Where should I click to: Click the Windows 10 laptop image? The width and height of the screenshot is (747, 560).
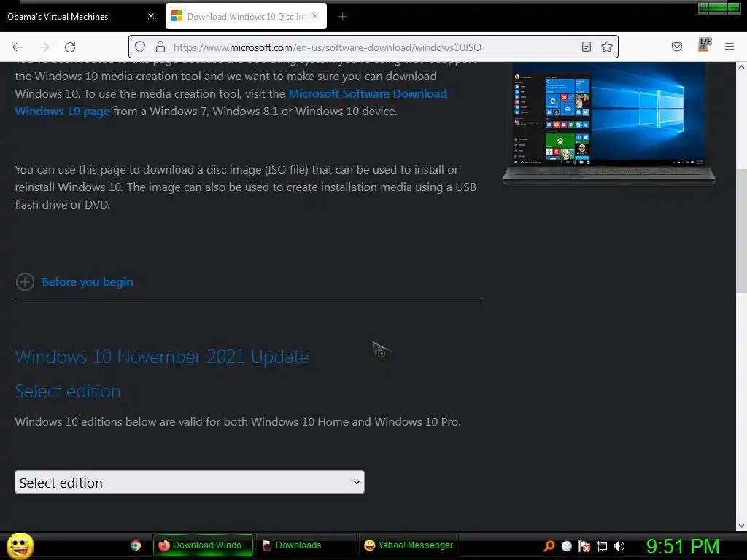(x=608, y=122)
